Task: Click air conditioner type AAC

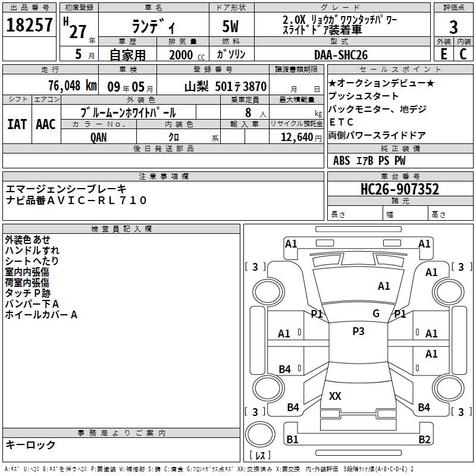Action: pos(46,124)
